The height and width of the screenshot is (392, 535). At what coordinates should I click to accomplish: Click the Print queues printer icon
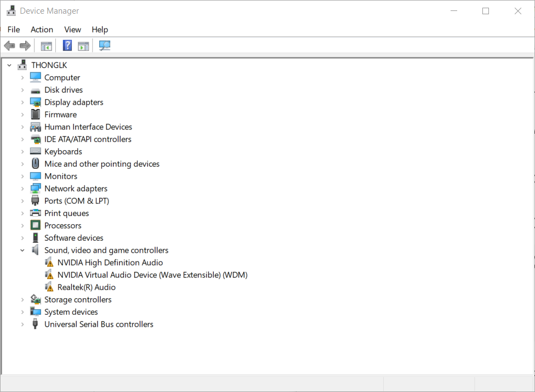[x=36, y=213]
